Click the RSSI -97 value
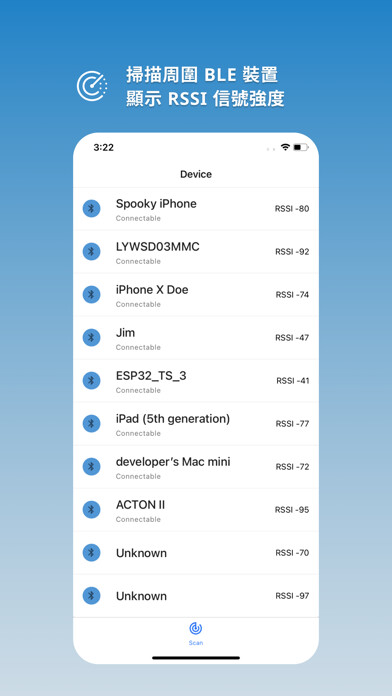Screen dimensions: 392x696 (x=293, y=596)
